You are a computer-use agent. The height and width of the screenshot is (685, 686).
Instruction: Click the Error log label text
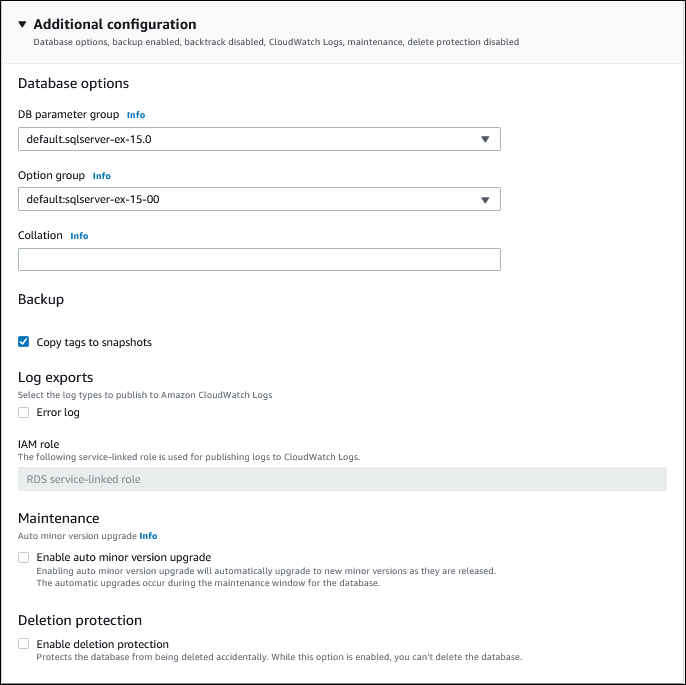click(x=58, y=412)
